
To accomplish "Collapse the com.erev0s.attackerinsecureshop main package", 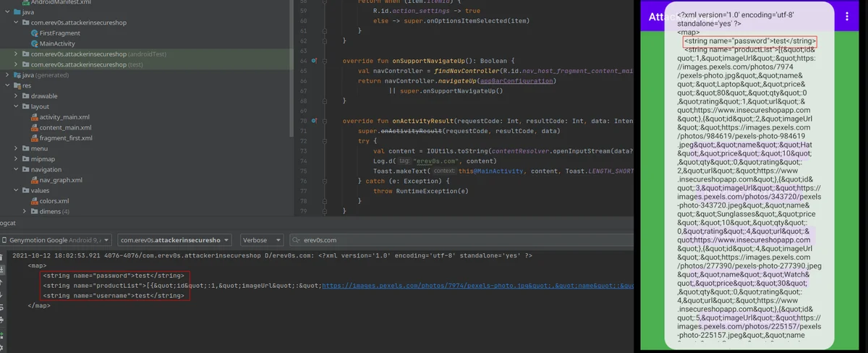I will coord(15,22).
